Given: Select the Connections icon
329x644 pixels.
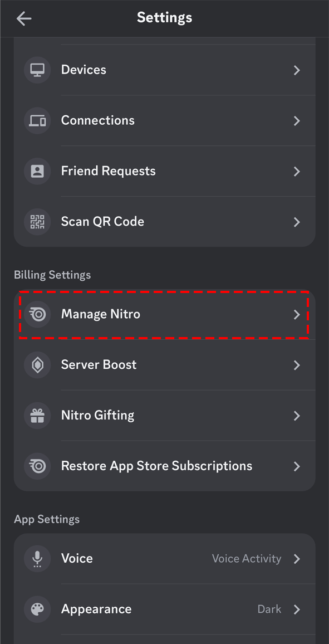Looking at the screenshot, I should point(37,120).
